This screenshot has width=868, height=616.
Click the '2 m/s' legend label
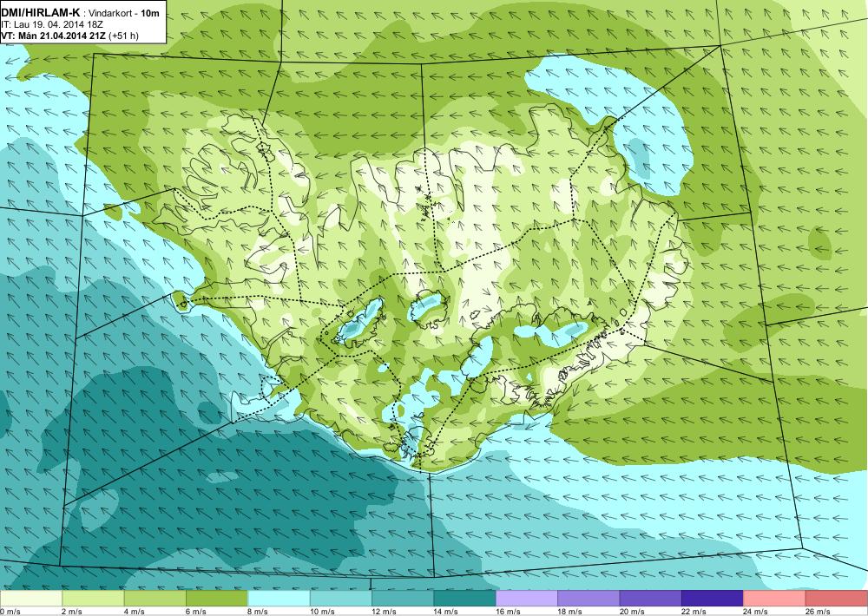point(73,612)
